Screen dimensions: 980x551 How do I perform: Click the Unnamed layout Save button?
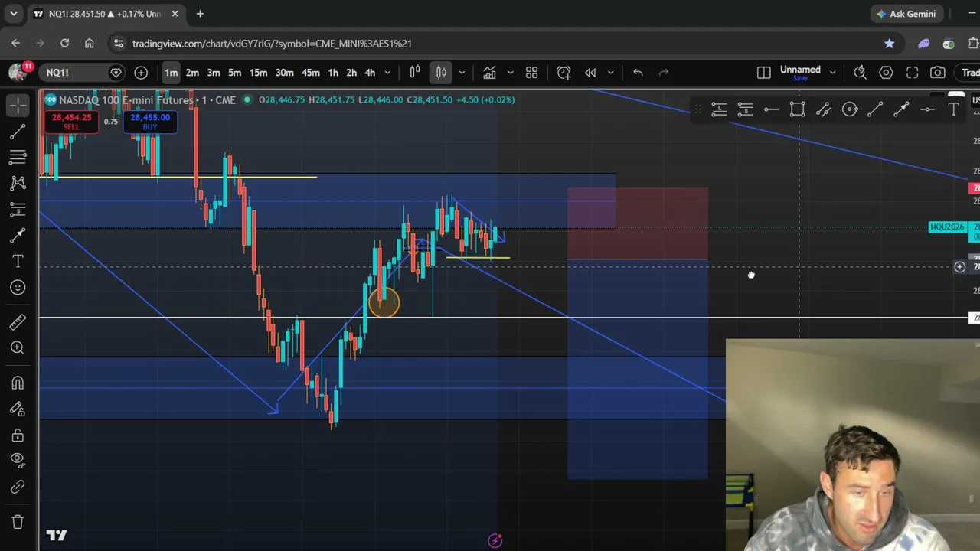(x=800, y=78)
